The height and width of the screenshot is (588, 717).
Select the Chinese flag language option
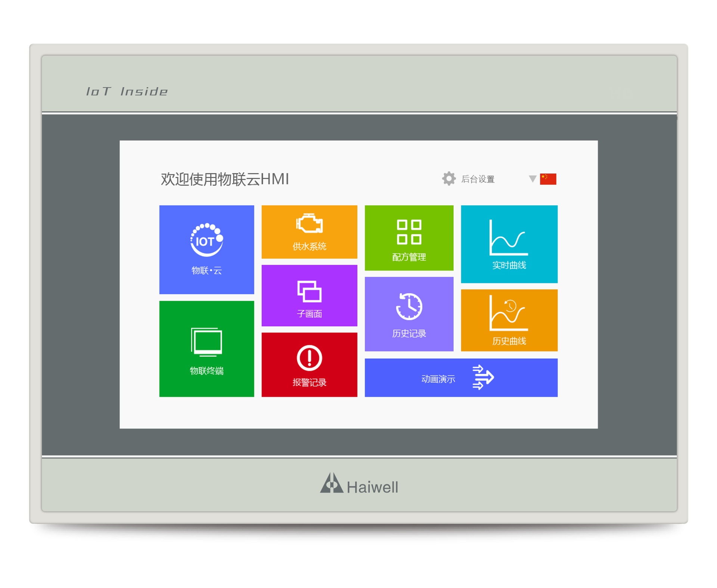pyautogui.click(x=548, y=178)
